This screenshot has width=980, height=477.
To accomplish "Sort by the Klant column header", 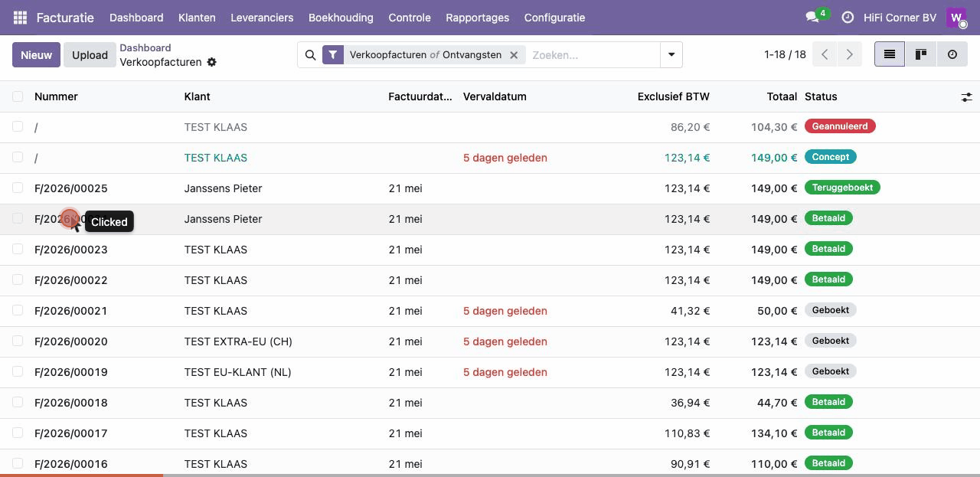I will point(197,96).
